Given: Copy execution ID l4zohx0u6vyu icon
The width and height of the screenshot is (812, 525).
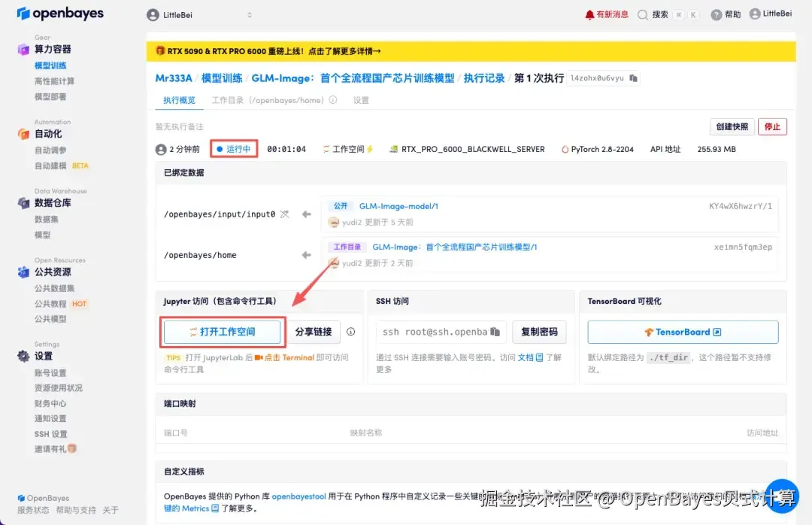Looking at the screenshot, I should 633,78.
